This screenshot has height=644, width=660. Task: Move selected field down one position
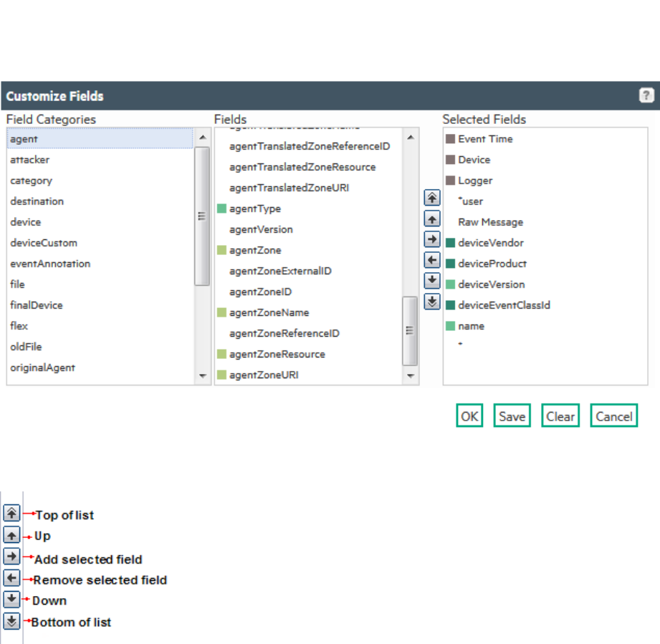click(432, 281)
